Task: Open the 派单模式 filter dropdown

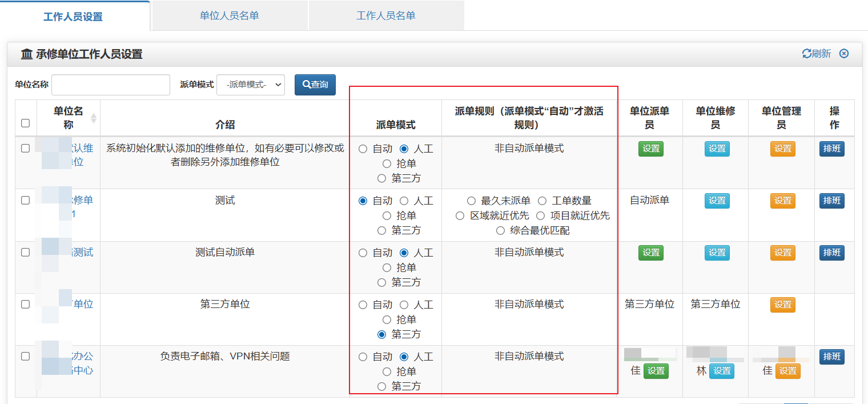Action: 251,85
